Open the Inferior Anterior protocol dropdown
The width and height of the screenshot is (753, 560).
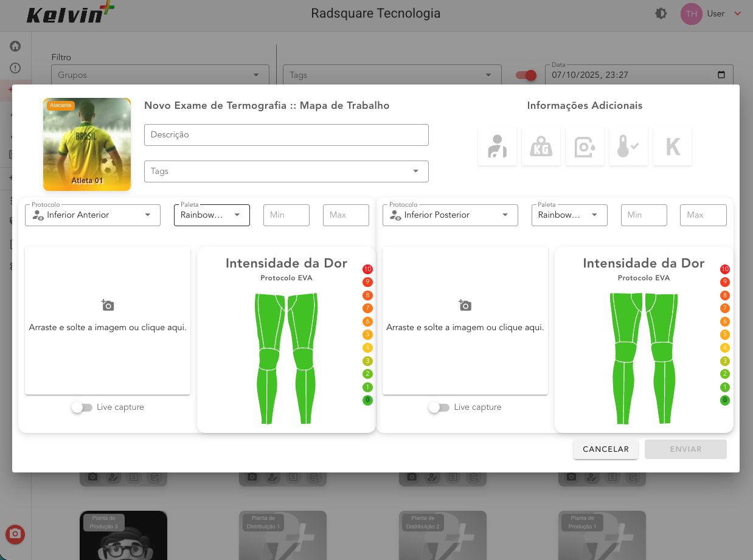[92, 215]
